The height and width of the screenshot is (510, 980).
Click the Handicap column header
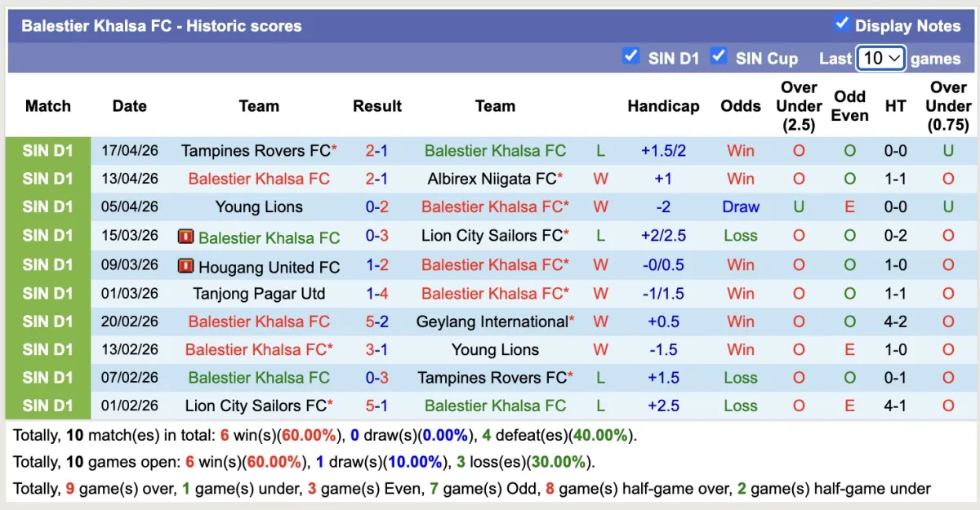coord(663,106)
